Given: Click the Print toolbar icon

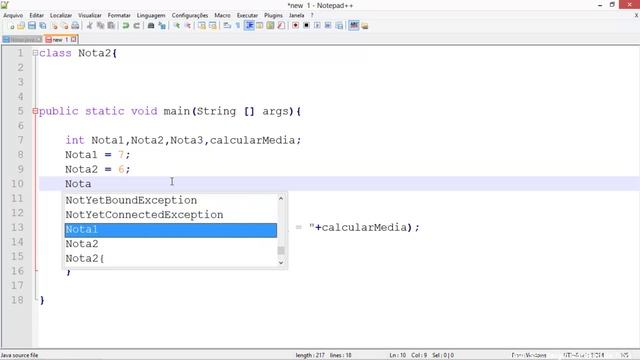Looking at the screenshot, I should 75,26.
